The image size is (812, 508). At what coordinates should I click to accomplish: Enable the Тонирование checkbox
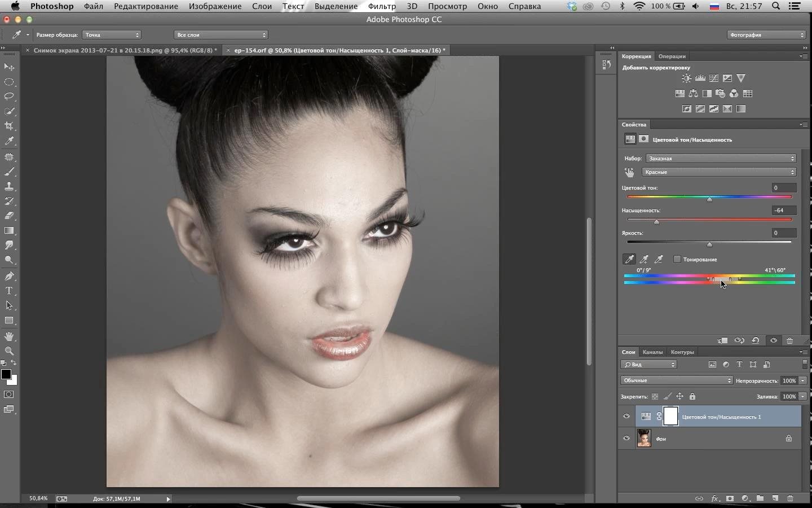[x=677, y=260]
